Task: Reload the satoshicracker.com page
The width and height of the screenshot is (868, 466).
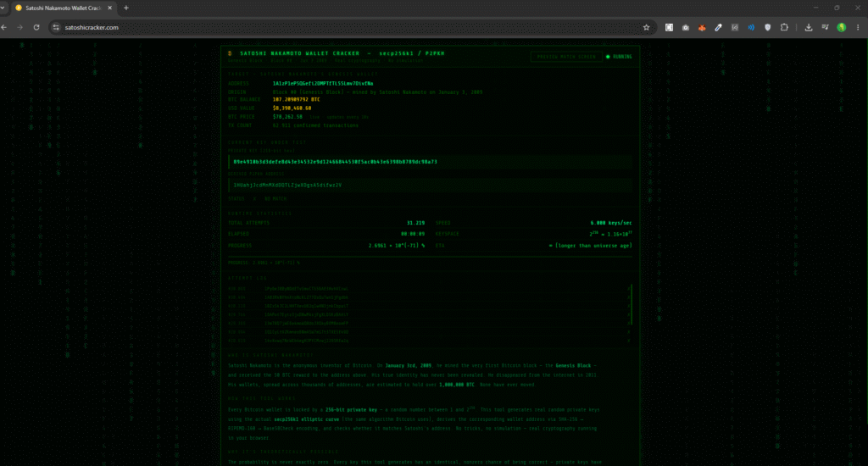Action: (36, 27)
